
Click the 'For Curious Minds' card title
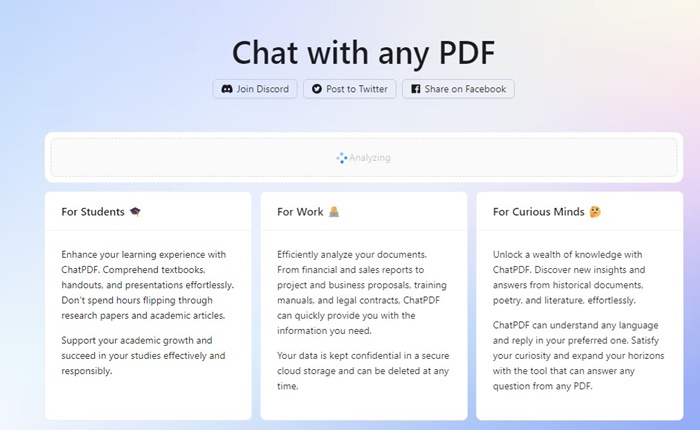tap(538, 212)
